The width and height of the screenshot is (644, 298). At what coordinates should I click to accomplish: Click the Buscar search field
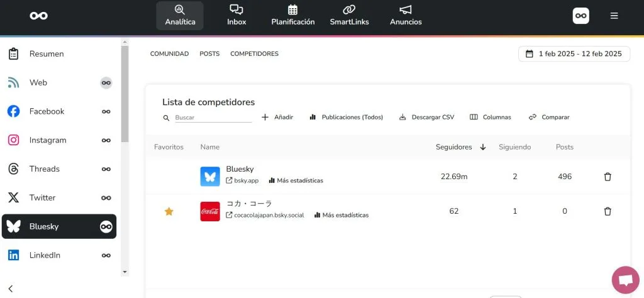pos(213,118)
